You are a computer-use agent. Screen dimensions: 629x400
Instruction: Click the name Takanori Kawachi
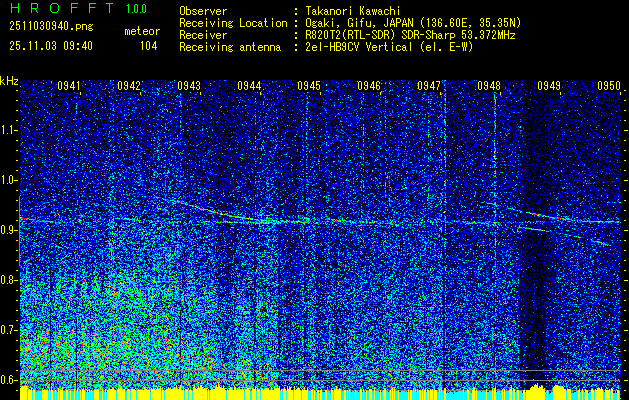pos(352,11)
